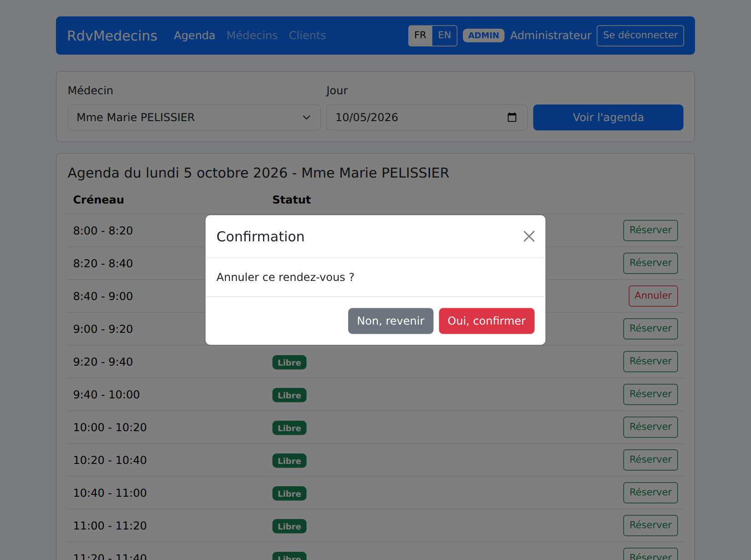Switch language to EN
The width and height of the screenshot is (751, 560).
tap(444, 36)
